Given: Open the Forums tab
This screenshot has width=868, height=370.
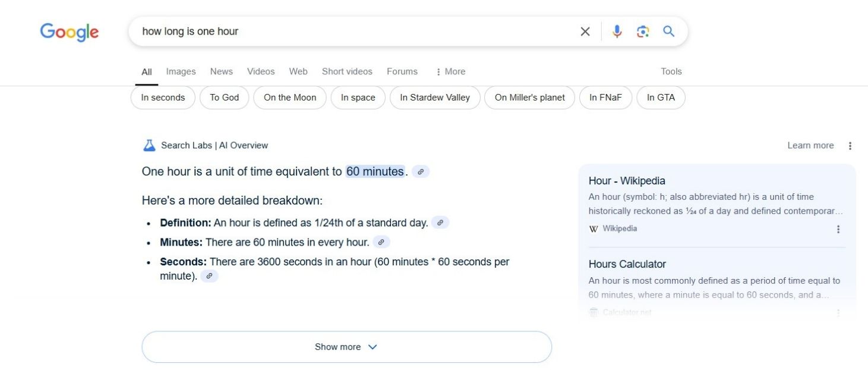Looking at the screenshot, I should coord(402,71).
